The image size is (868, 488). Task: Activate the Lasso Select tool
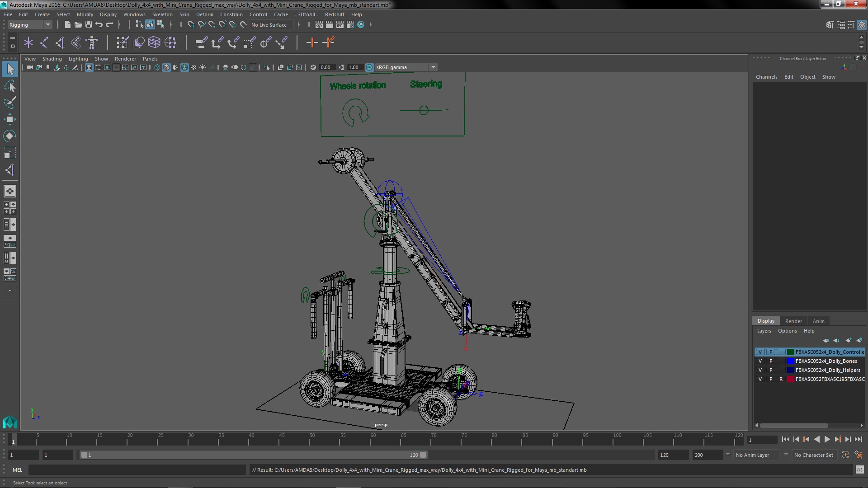[10, 86]
